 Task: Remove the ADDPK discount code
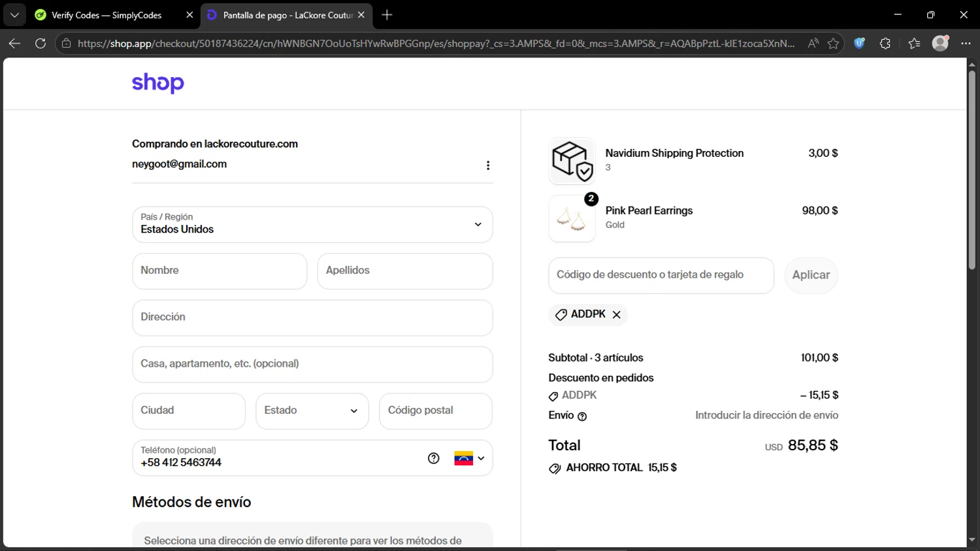pos(616,314)
